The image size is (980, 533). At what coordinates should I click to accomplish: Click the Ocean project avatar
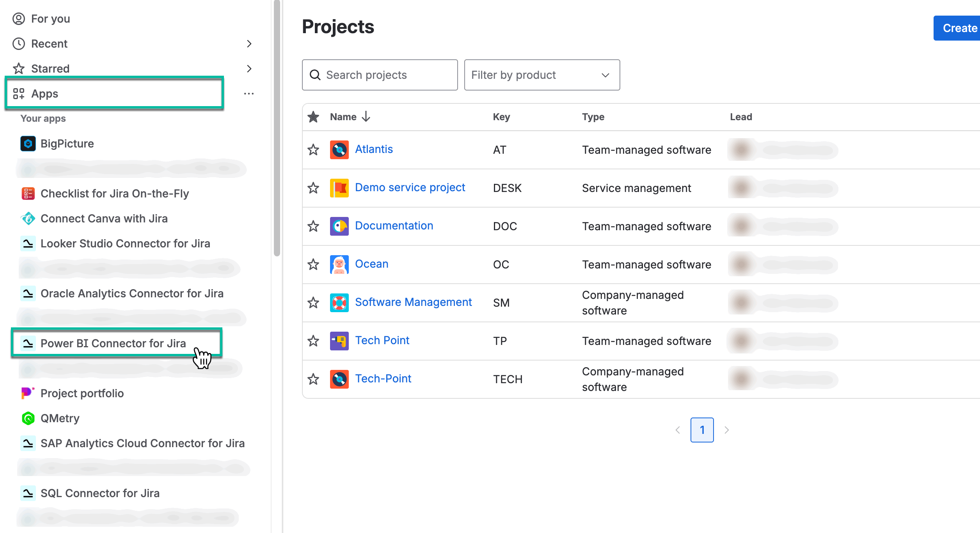point(339,264)
